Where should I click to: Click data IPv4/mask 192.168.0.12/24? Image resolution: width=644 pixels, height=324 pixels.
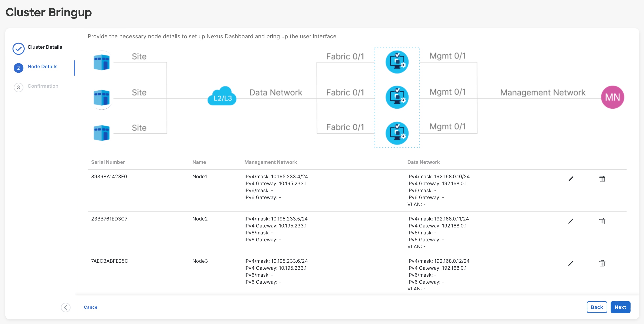click(438, 261)
